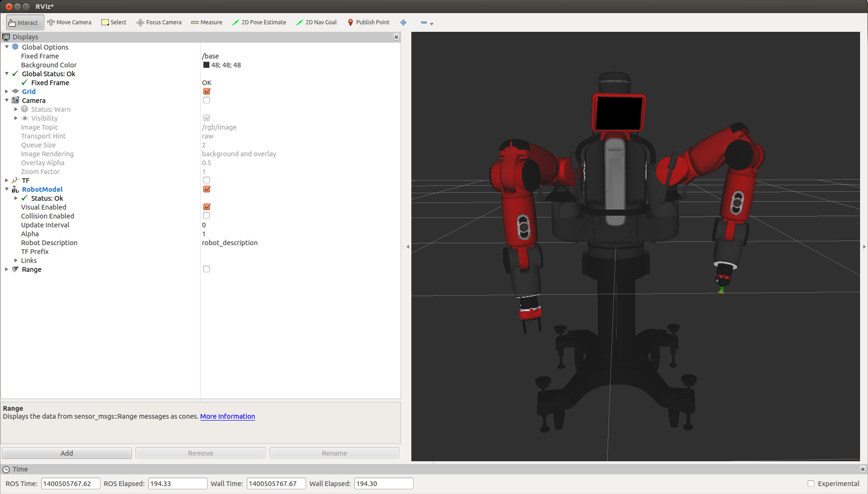Click the ROS Time field
Image resolution: width=868 pixels, height=494 pixels.
click(x=71, y=484)
